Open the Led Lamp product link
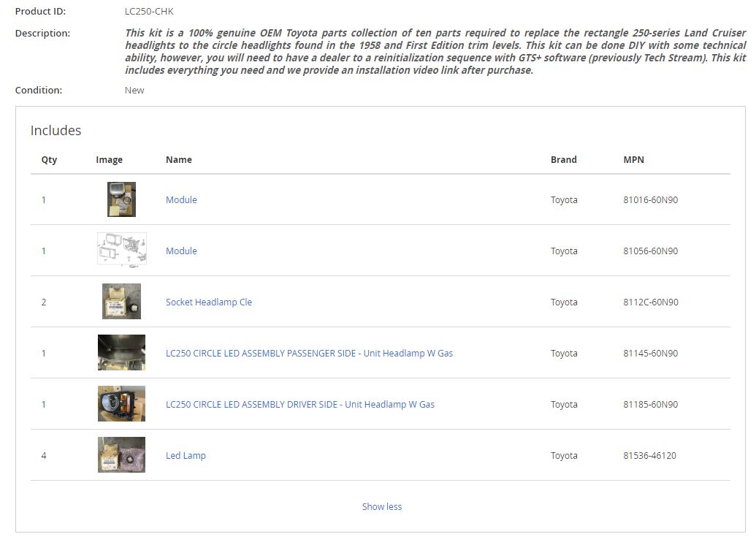The height and width of the screenshot is (545, 756). click(x=186, y=455)
